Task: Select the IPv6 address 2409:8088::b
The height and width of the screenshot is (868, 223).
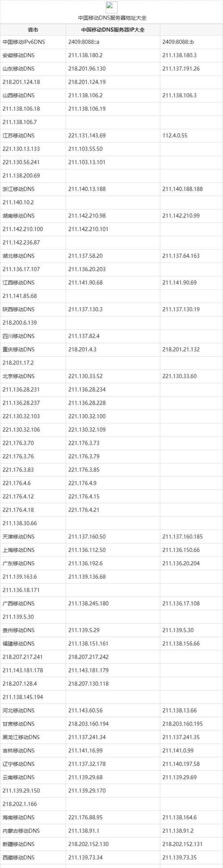Action: pos(178,42)
